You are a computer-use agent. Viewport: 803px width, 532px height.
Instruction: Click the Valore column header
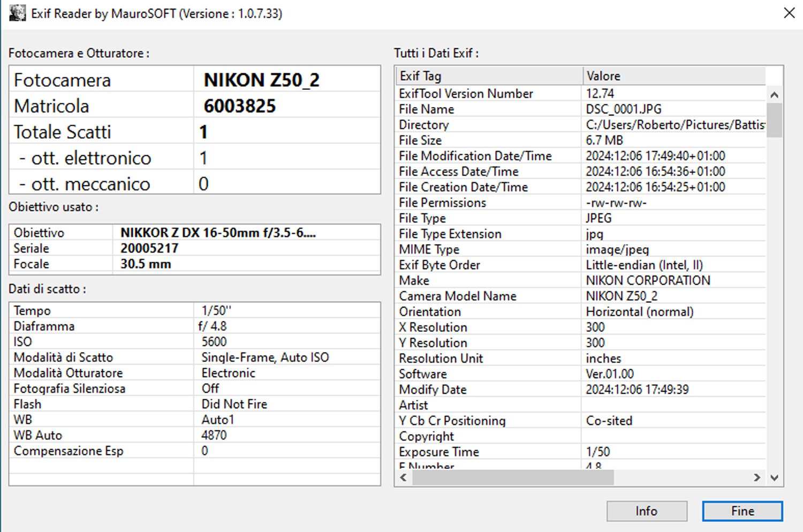[674, 76]
